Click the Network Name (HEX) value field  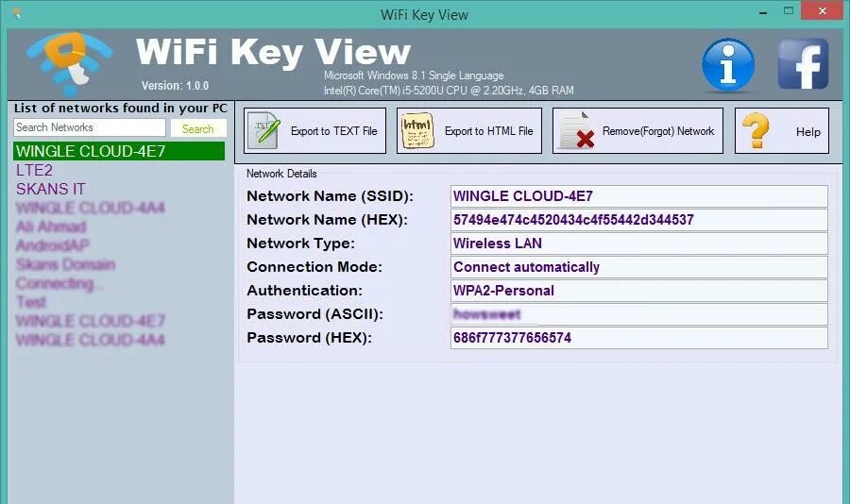[x=639, y=220]
